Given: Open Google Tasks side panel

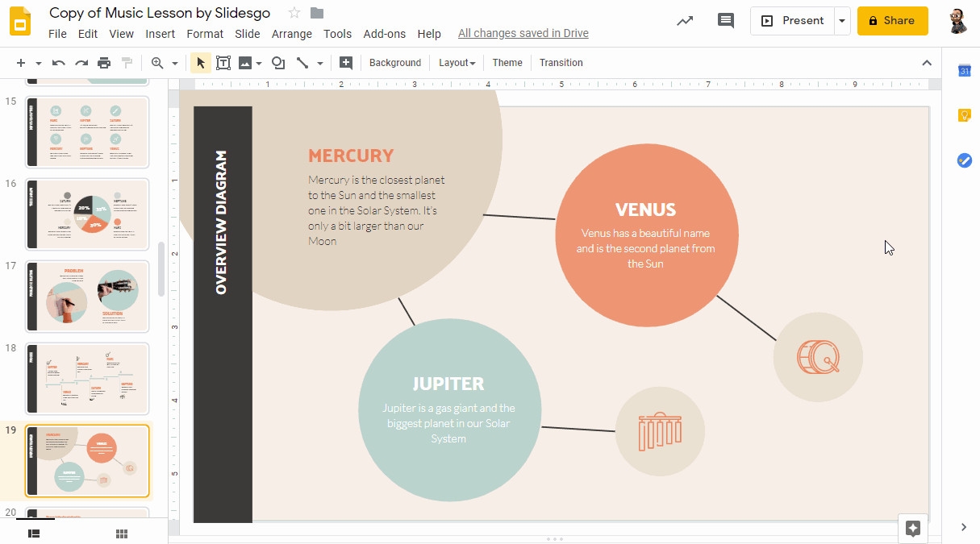Looking at the screenshot, I should (x=964, y=160).
